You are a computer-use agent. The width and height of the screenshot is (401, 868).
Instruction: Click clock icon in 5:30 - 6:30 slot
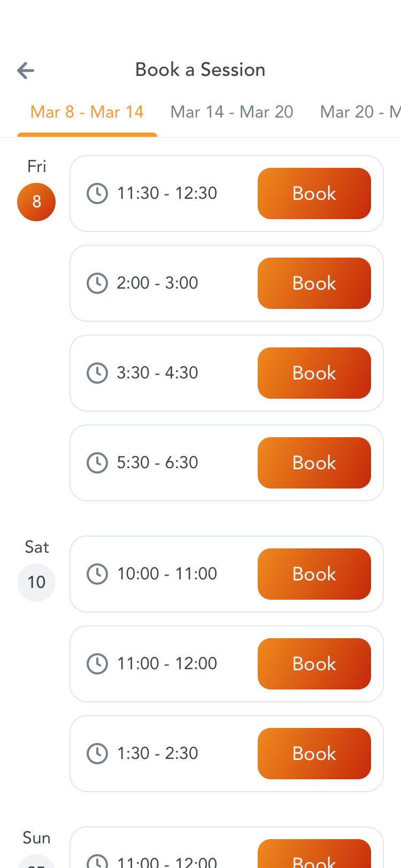coord(97,463)
